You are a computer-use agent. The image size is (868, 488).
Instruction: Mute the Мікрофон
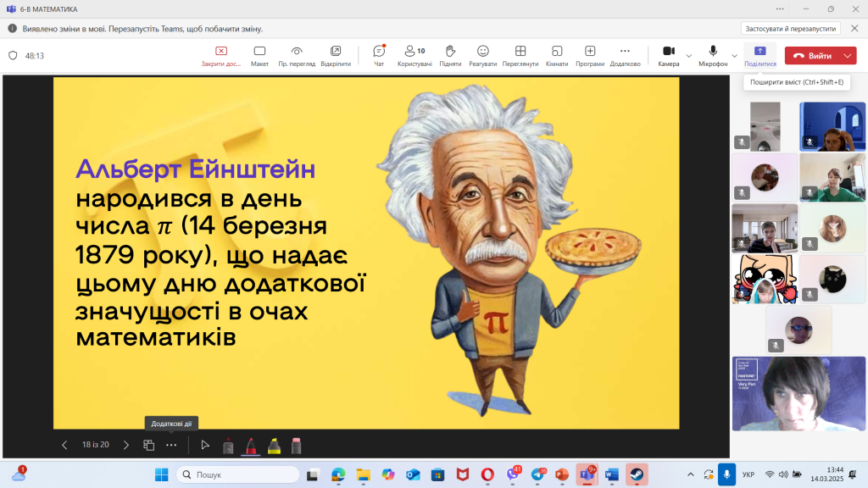tap(713, 53)
